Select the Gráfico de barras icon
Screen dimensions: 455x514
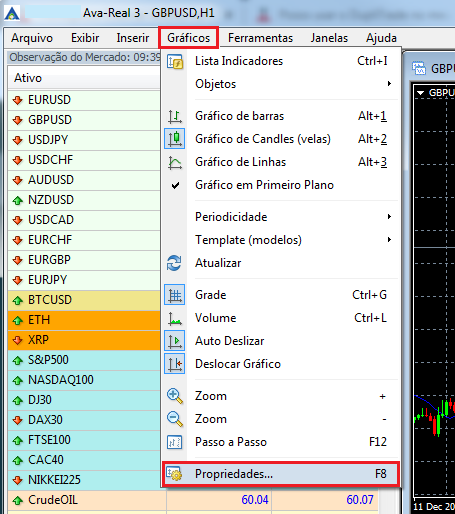[175, 116]
